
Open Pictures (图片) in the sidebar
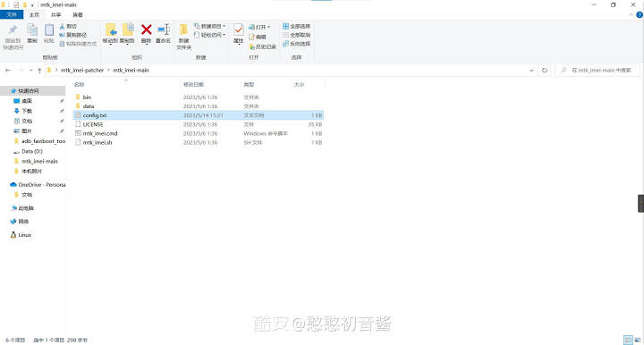pyautogui.click(x=22, y=130)
